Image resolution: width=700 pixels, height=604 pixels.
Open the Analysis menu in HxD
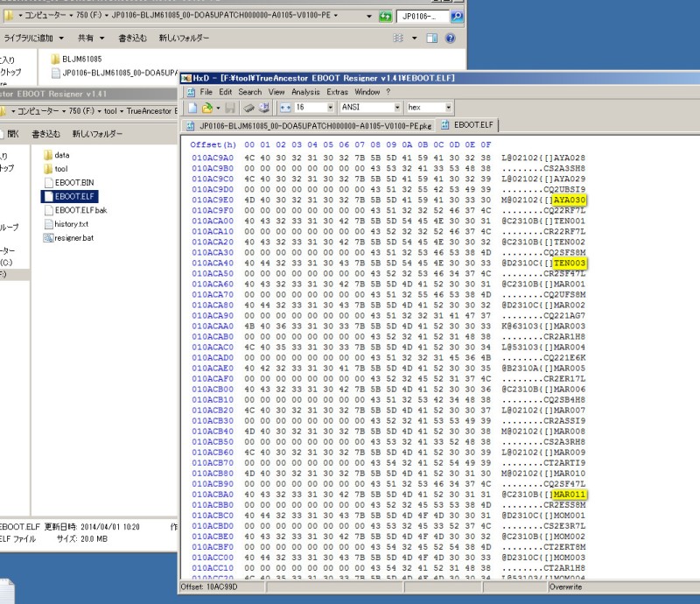click(305, 92)
